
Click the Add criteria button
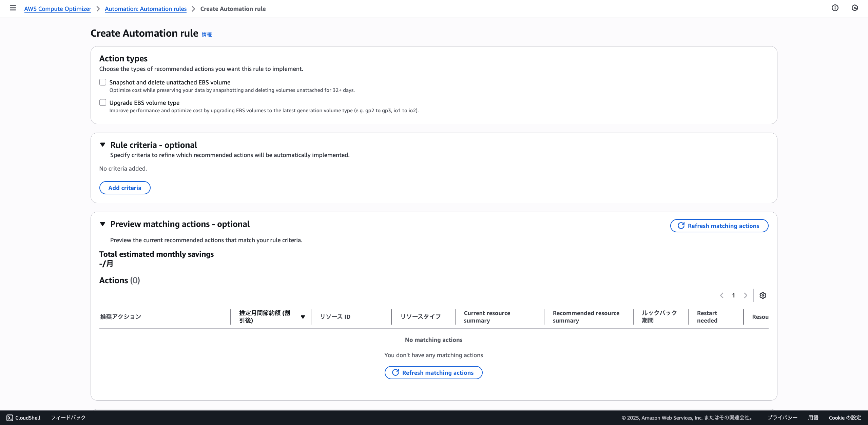click(x=124, y=188)
